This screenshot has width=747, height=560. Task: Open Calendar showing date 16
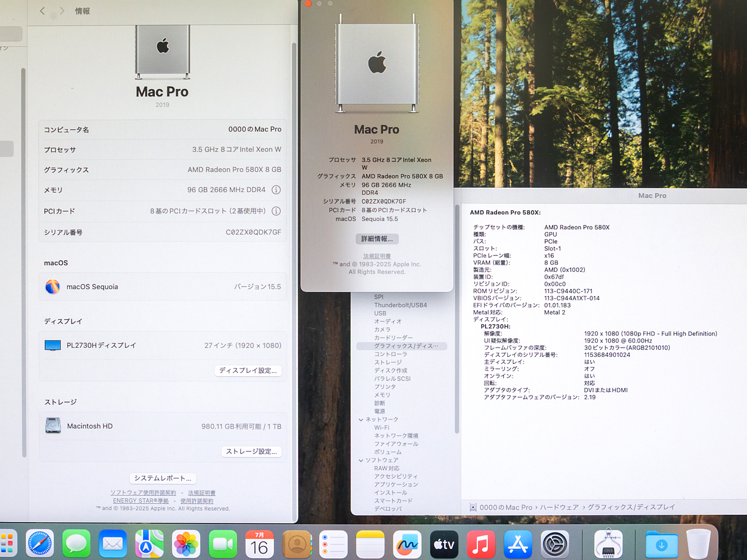259,544
